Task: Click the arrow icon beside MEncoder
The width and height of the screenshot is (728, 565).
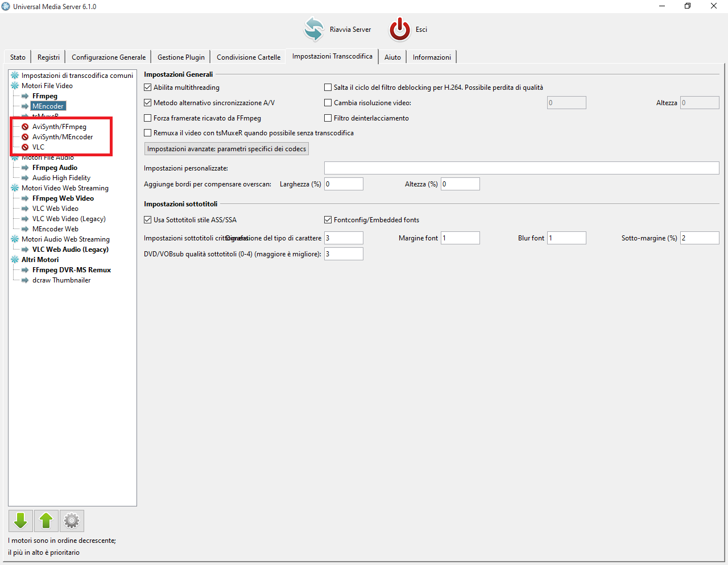Action: tap(25, 106)
